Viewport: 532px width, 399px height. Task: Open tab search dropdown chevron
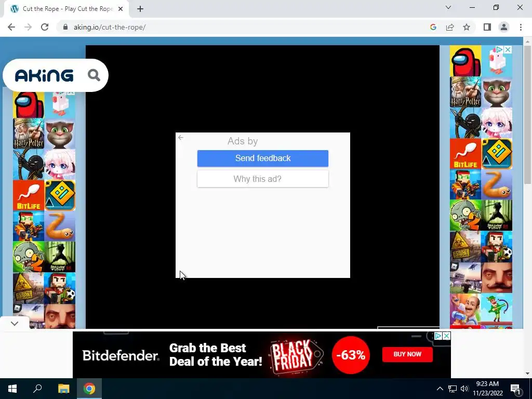tap(448, 7)
